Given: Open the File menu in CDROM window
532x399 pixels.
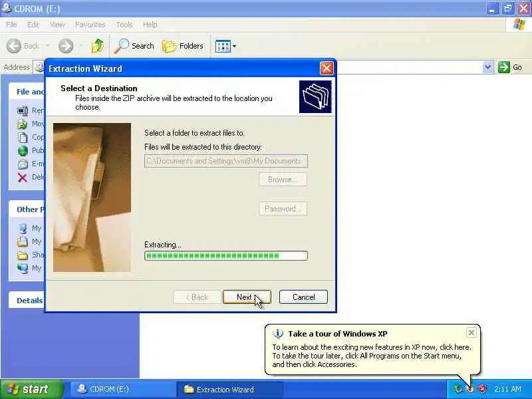Looking at the screenshot, I should (x=11, y=25).
